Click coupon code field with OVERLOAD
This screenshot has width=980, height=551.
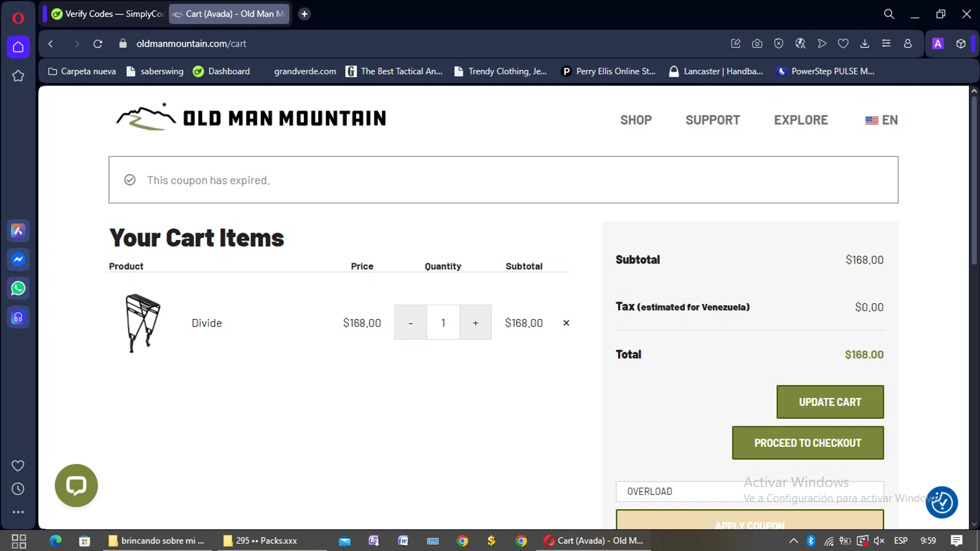click(750, 492)
